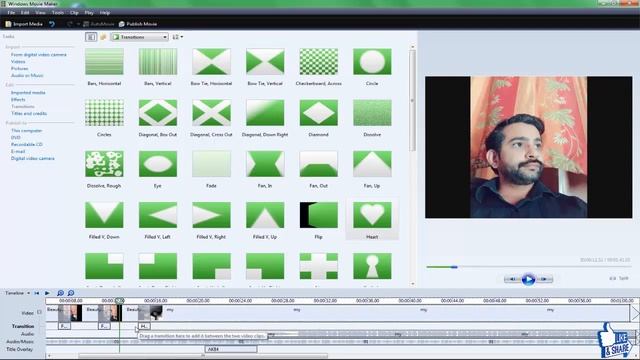Choose the Filled V, Down transition
The height and width of the screenshot is (360, 640).
104,215
